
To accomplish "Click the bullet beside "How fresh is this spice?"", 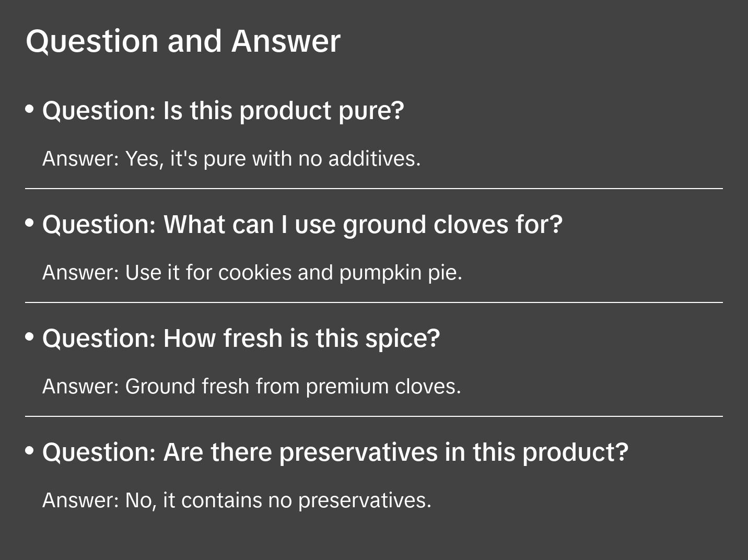I will point(30,337).
